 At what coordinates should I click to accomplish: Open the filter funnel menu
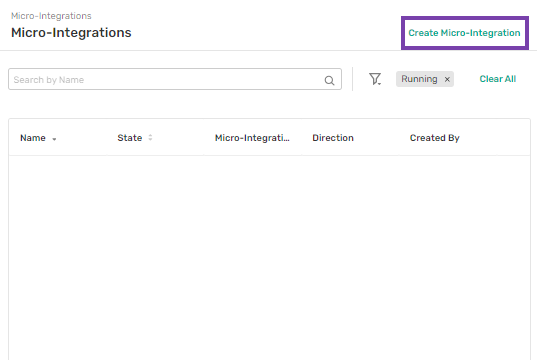375,79
